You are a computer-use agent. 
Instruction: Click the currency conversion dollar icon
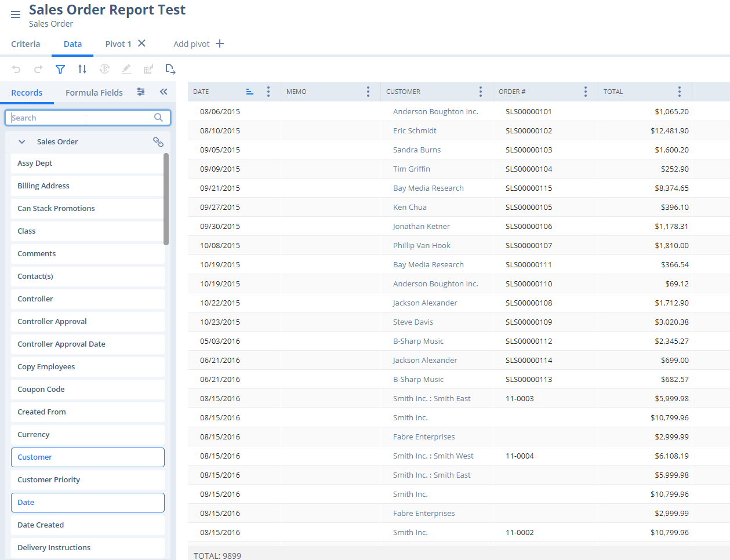coord(104,69)
